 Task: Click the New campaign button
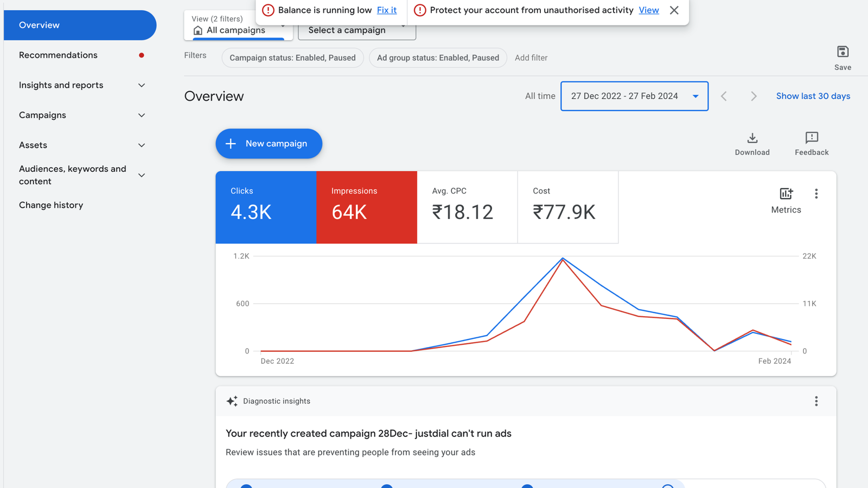[x=269, y=144]
